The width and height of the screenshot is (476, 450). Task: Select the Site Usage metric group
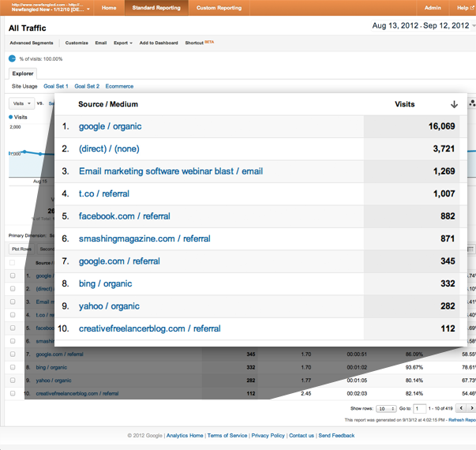(24, 86)
